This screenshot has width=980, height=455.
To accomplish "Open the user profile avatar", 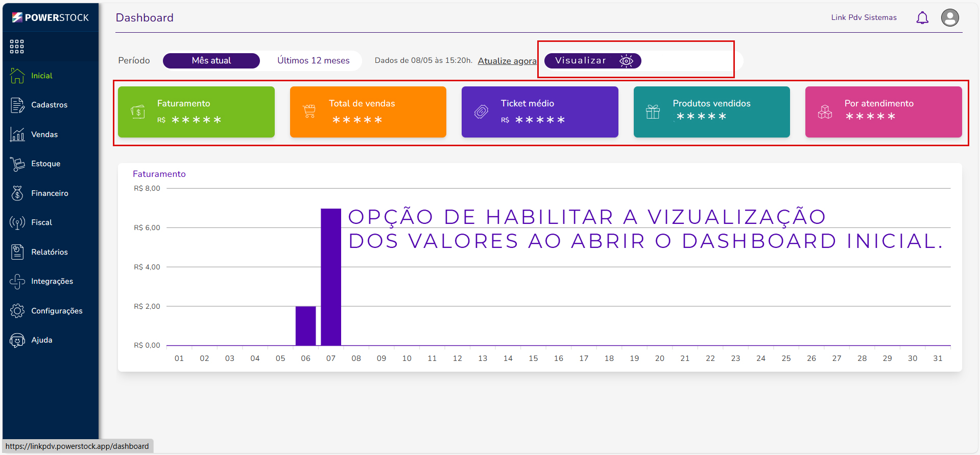I will [949, 18].
